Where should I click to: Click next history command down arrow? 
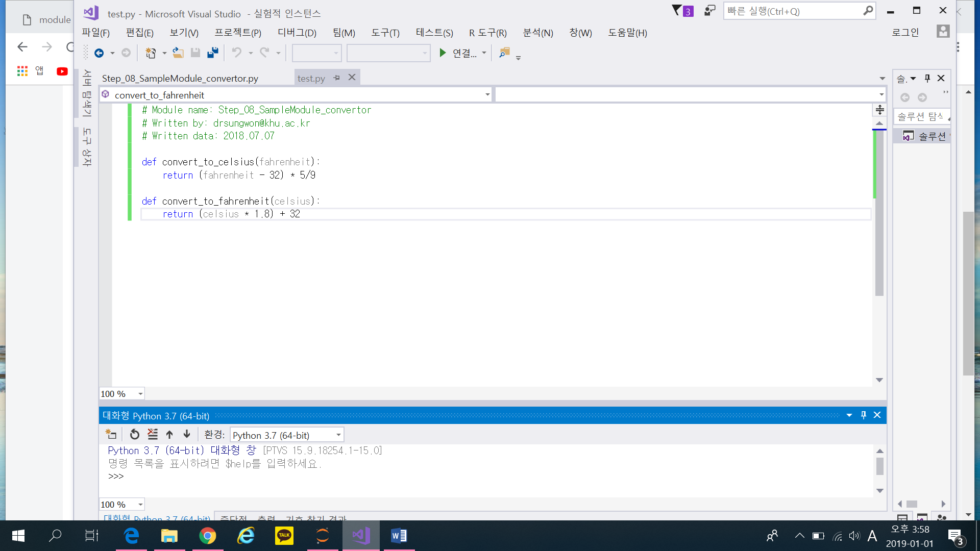[x=187, y=435]
